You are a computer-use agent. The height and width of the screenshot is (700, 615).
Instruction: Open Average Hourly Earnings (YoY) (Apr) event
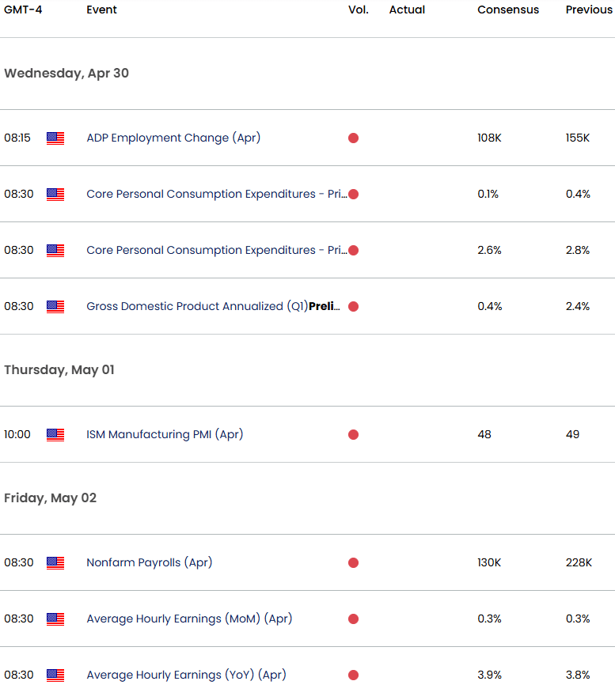pos(186,675)
